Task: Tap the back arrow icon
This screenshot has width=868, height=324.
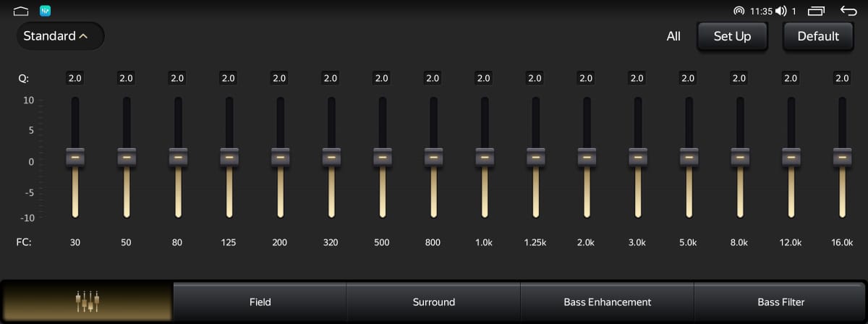Action: pos(848,11)
